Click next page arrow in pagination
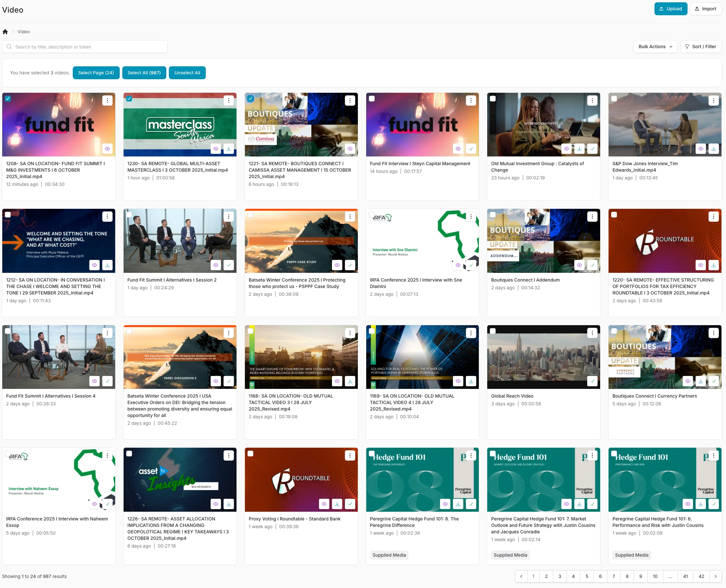The image size is (726, 588). tap(715, 576)
